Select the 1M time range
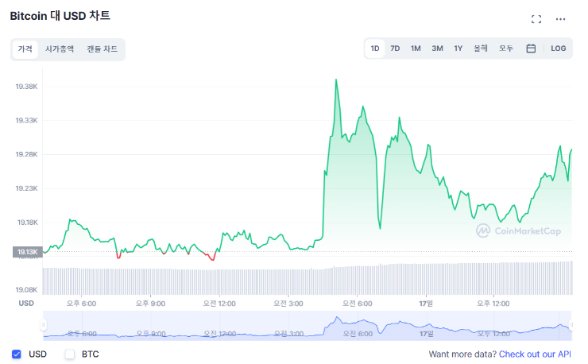 (x=416, y=48)
